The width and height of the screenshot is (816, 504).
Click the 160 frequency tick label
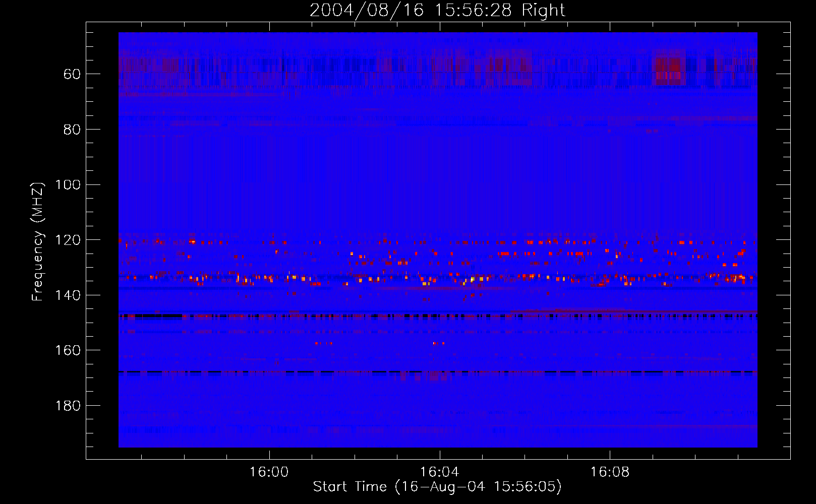[x=68, y=350]
